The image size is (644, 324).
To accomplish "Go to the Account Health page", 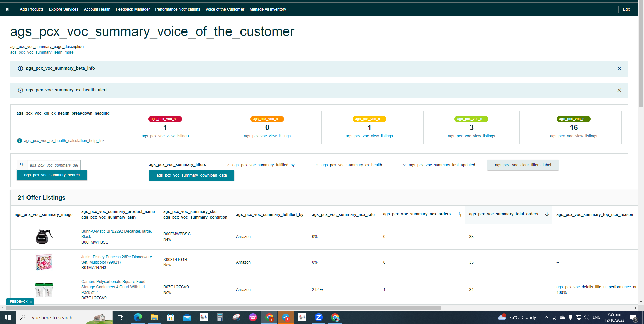I will tap(97, 9).
